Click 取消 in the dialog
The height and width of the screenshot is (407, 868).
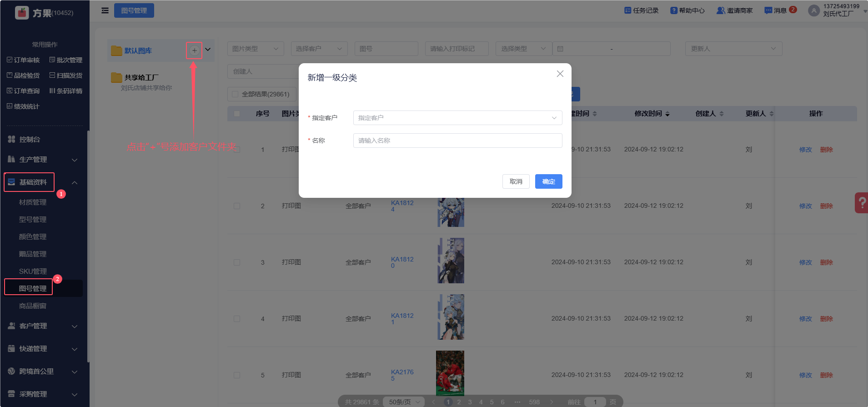[516, 181]
